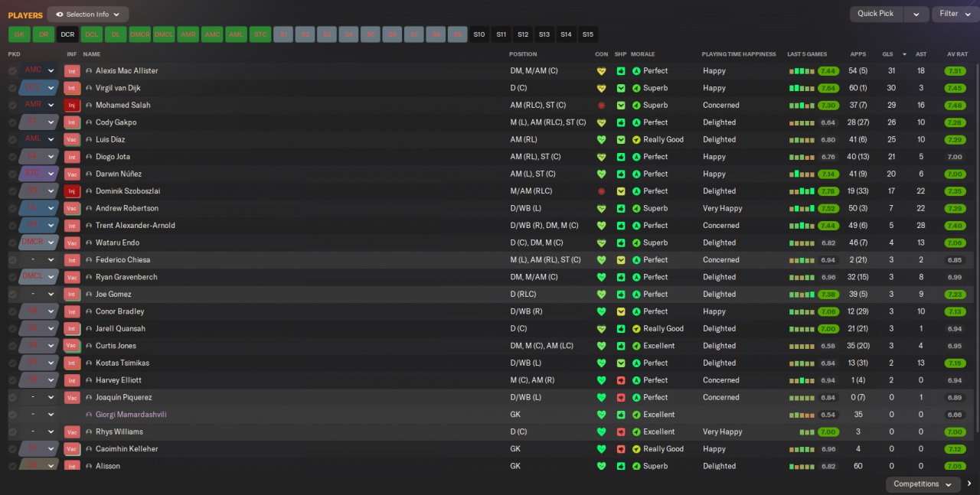The image size is (980, 495).
Task: Select the GK position slot
Action: [x=19, y=34]
